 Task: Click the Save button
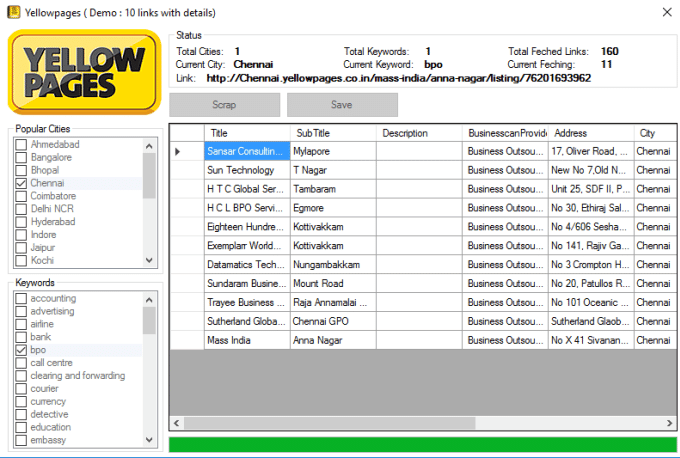coord(342,105)
